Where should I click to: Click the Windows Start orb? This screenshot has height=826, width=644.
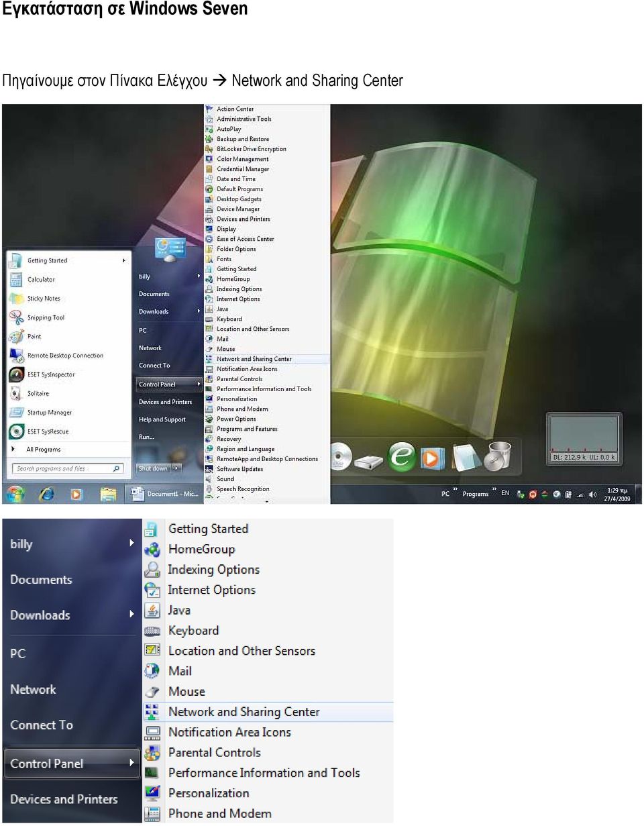click(x=15, y=495)
